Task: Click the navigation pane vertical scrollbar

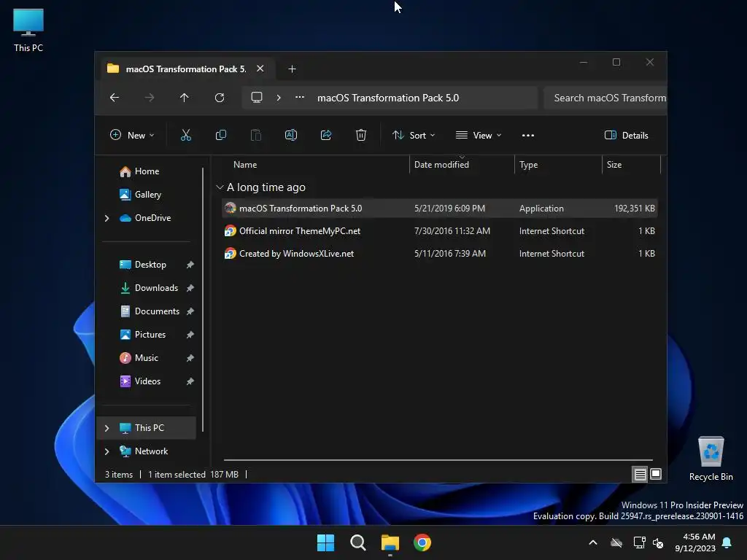Action: [x=203, y=300]
